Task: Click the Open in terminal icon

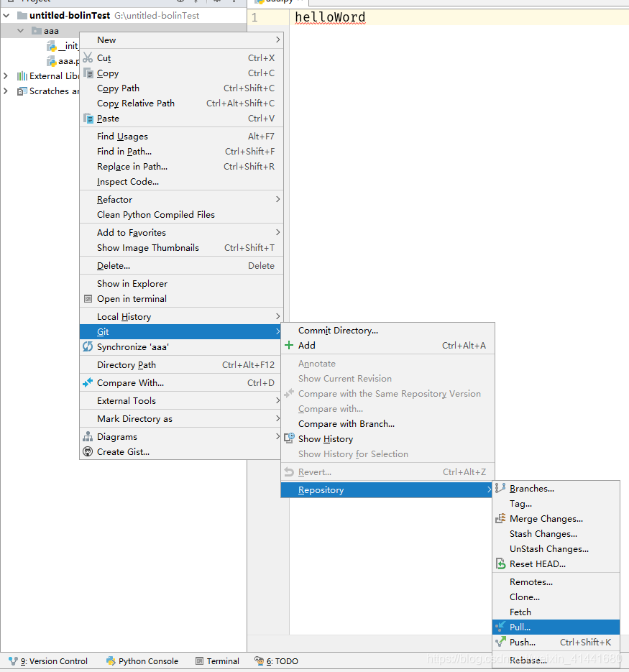Action: pyautogui.click(x=88, y=299)
